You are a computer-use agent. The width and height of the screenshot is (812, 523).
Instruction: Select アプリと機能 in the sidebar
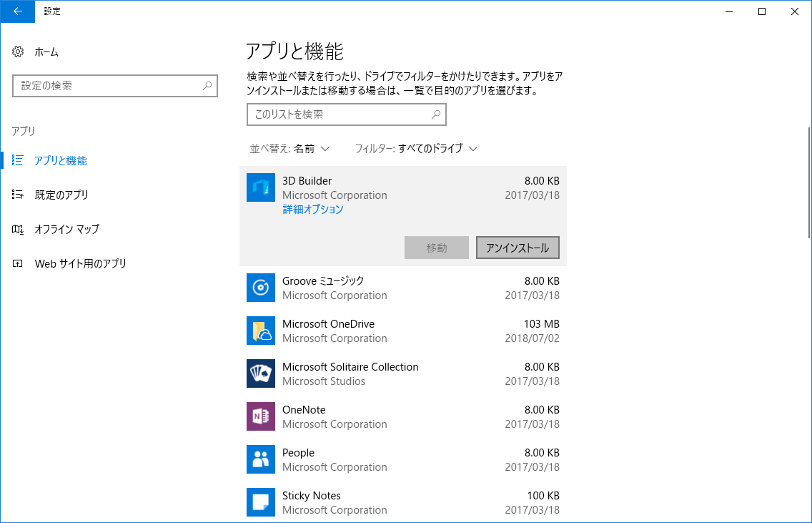pyautogui.click(x=61, y=161)
